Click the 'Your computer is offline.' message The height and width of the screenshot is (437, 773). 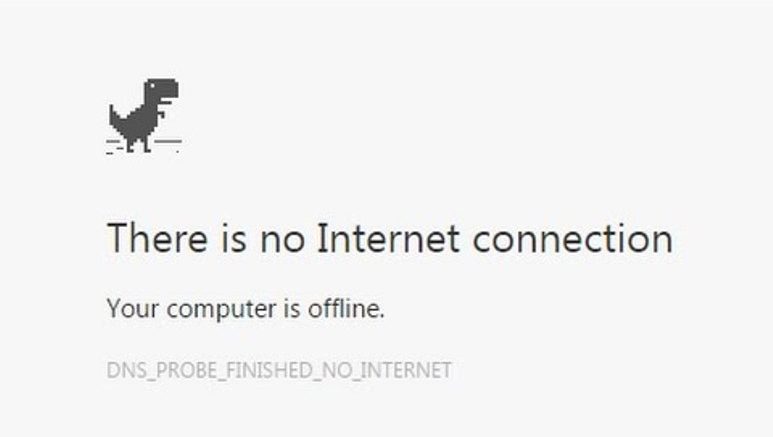(246, 309)
